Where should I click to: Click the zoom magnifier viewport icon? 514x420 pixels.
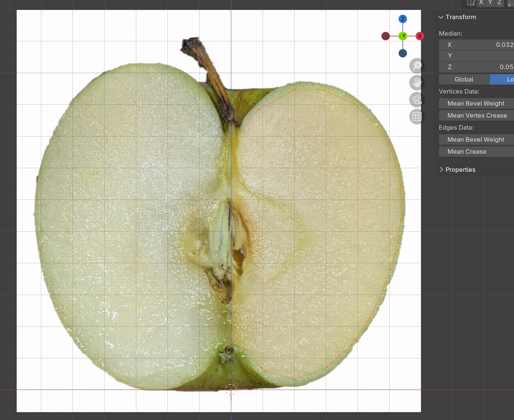417,66
